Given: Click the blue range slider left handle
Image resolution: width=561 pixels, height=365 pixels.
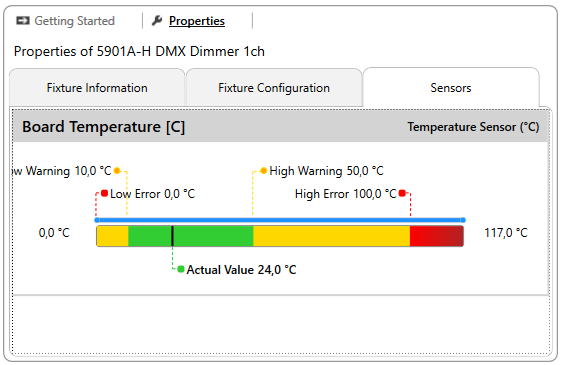Looking at the screenshot, I should 97,220.
